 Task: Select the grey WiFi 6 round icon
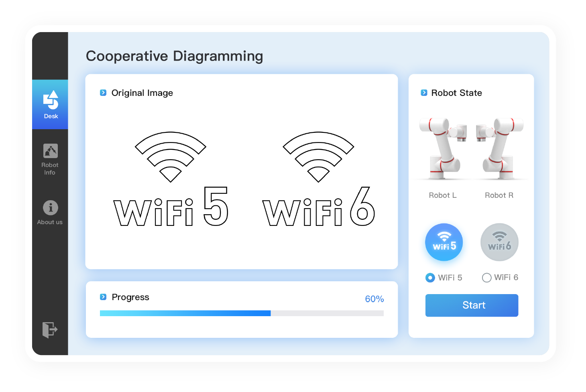499,242
